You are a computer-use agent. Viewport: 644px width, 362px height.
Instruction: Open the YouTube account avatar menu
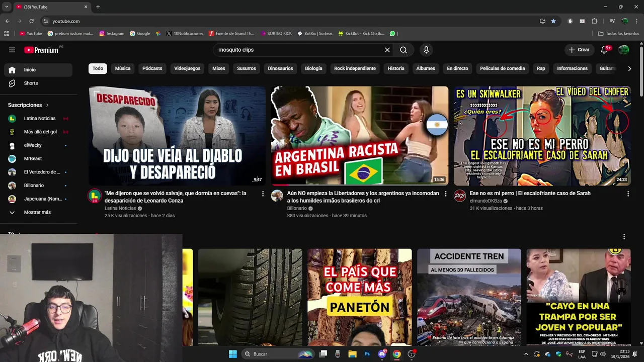click(x=623, y=50)
